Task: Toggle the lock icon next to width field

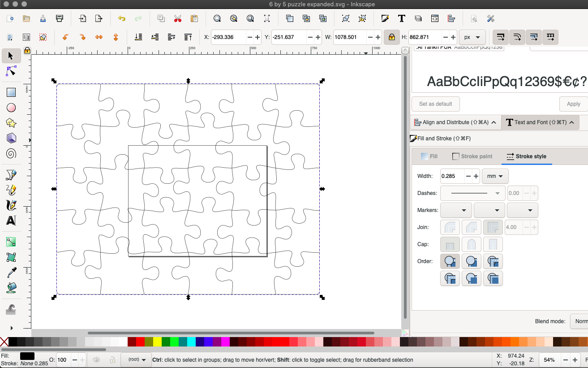Action: pyautogui.click(x=392, y=37)
